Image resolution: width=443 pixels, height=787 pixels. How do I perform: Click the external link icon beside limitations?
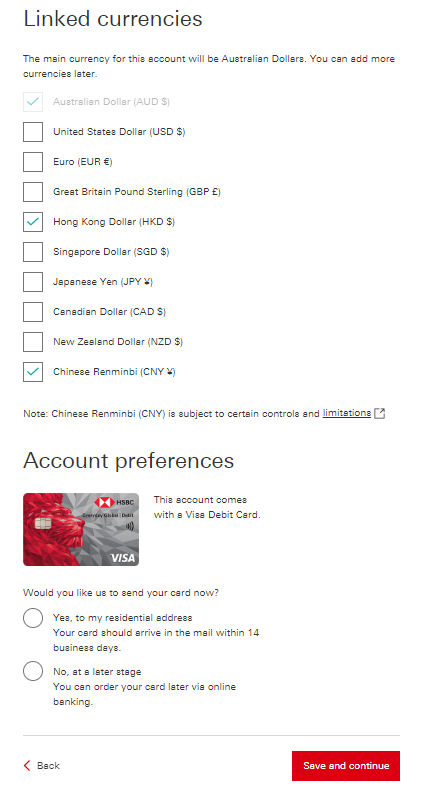pyautogui.click(x=380, y=414)
